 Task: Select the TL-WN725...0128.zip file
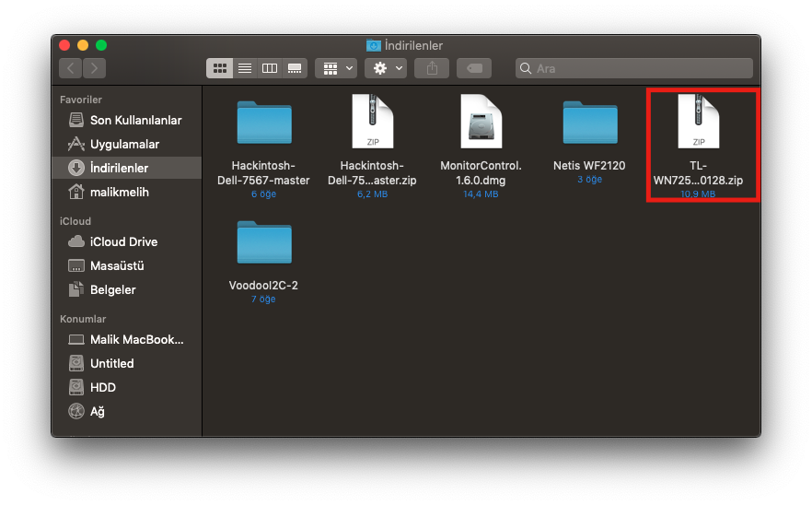pyautogui.click(x=698, y=123)
